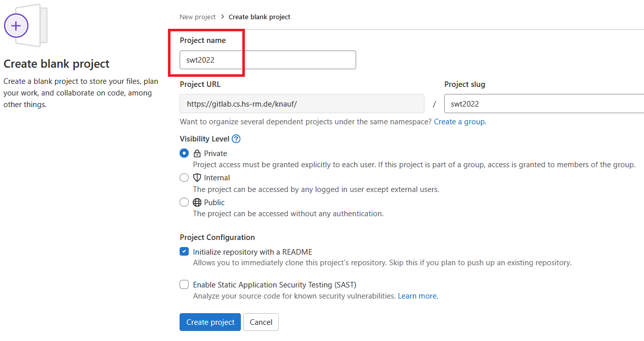This screenshot has width=644, height=341.
Task: Focus the Project name input field
Action: (268, 60)
